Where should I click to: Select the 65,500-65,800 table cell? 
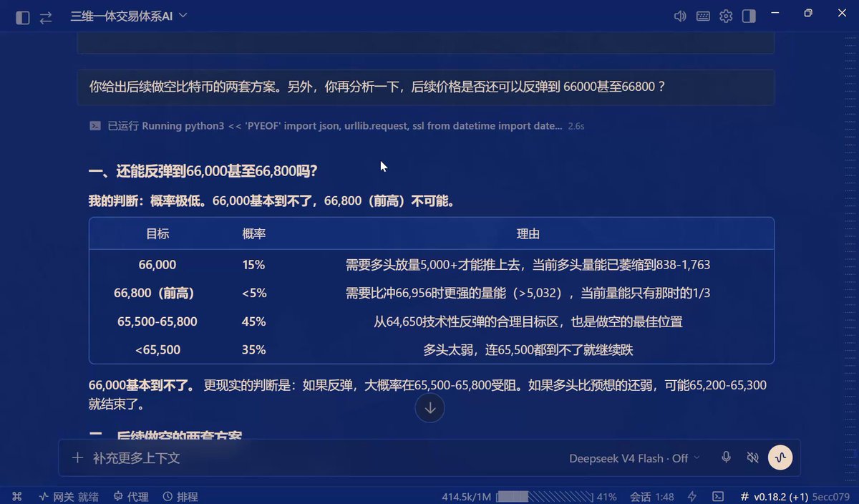157,321
